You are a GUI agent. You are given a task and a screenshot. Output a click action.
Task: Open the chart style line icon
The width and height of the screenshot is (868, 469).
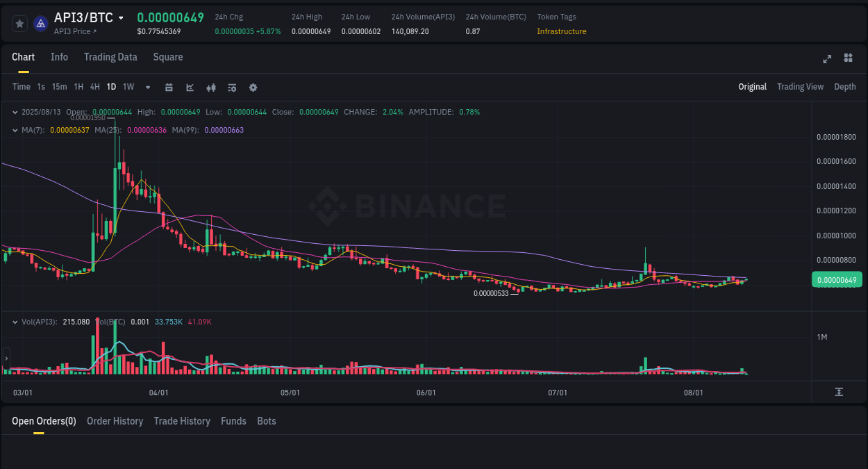coord(189,87)
